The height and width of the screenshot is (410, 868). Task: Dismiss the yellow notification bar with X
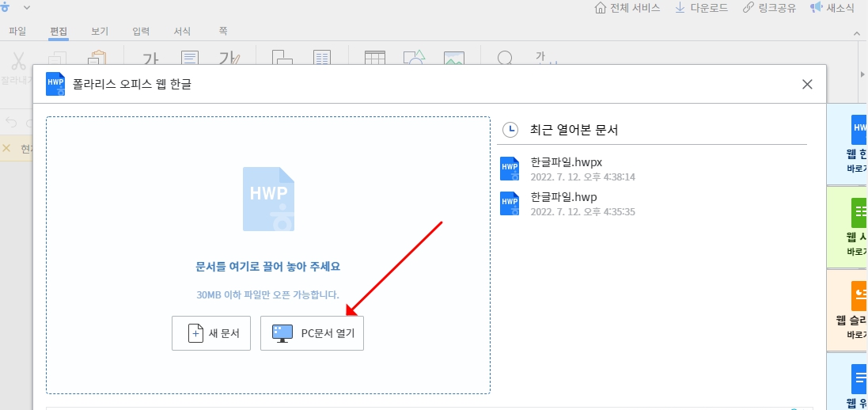[6, 148]
